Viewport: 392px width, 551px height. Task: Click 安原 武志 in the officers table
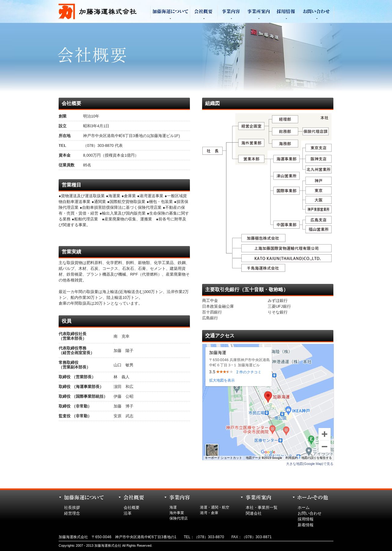(123, 416)
